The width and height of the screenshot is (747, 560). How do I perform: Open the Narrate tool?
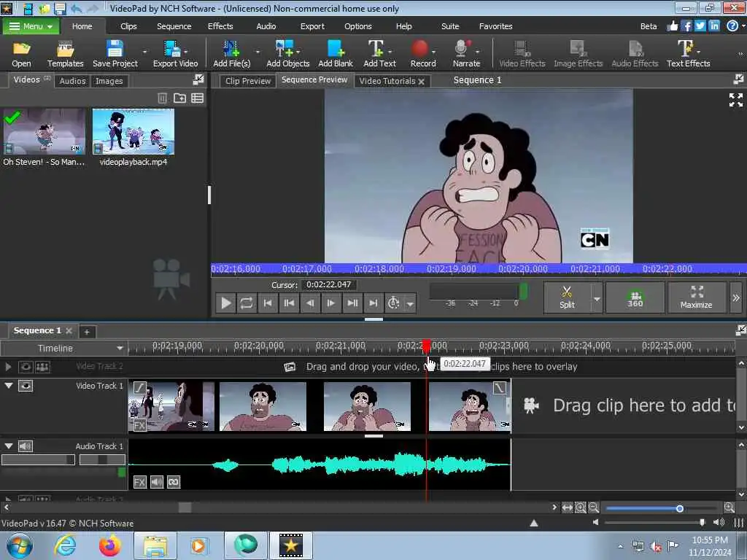click(466, 54)
